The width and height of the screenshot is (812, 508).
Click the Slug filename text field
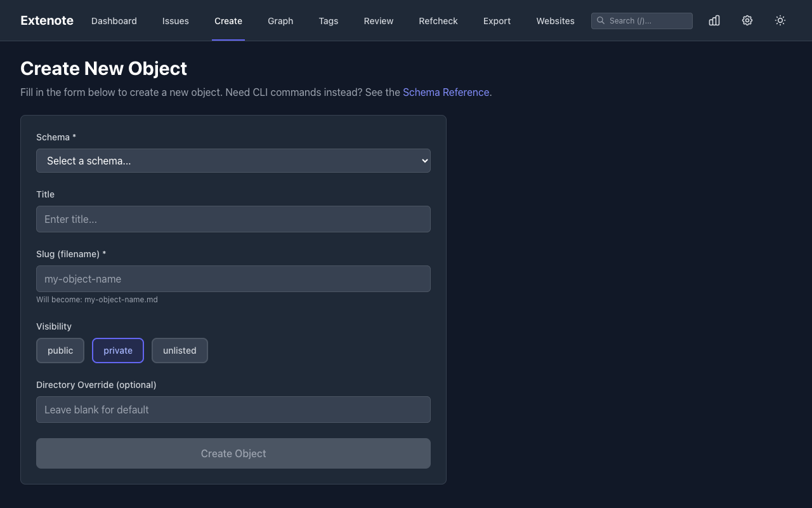[233, 279]
